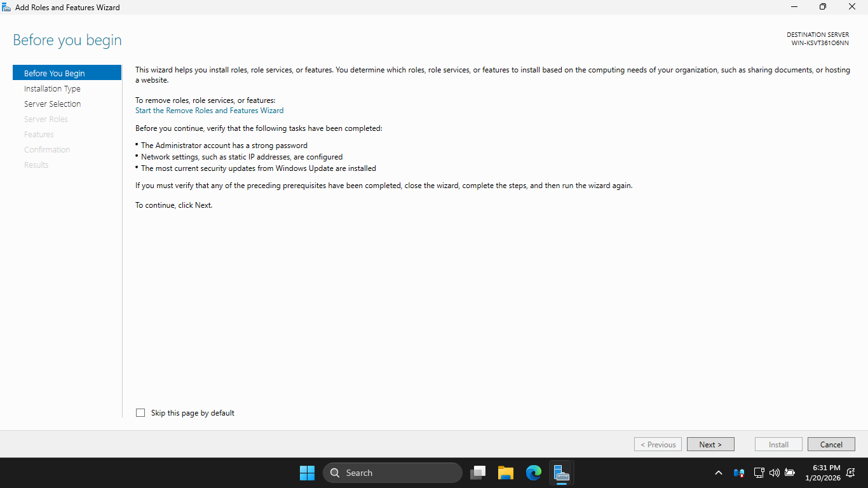Click the Next button
This screenshot has height=488, width=868.
pyautogui.click(x=710, y=445)
